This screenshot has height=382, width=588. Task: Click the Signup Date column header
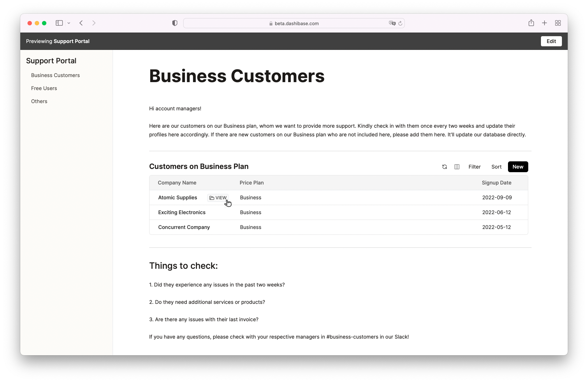496,183
